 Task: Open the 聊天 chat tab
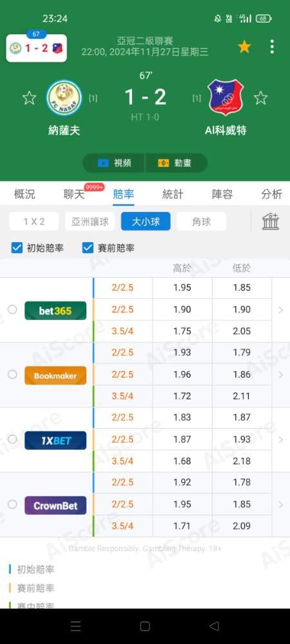[x=74, y=194]
